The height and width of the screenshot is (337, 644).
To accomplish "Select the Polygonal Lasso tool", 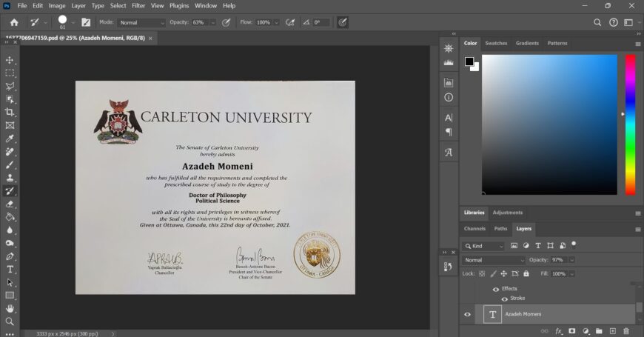I will (10, 87).
